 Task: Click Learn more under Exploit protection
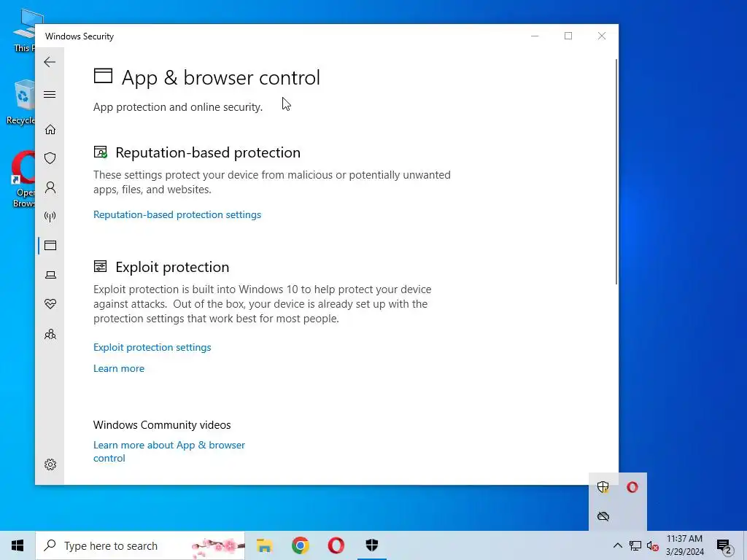[x=119, y=368]
